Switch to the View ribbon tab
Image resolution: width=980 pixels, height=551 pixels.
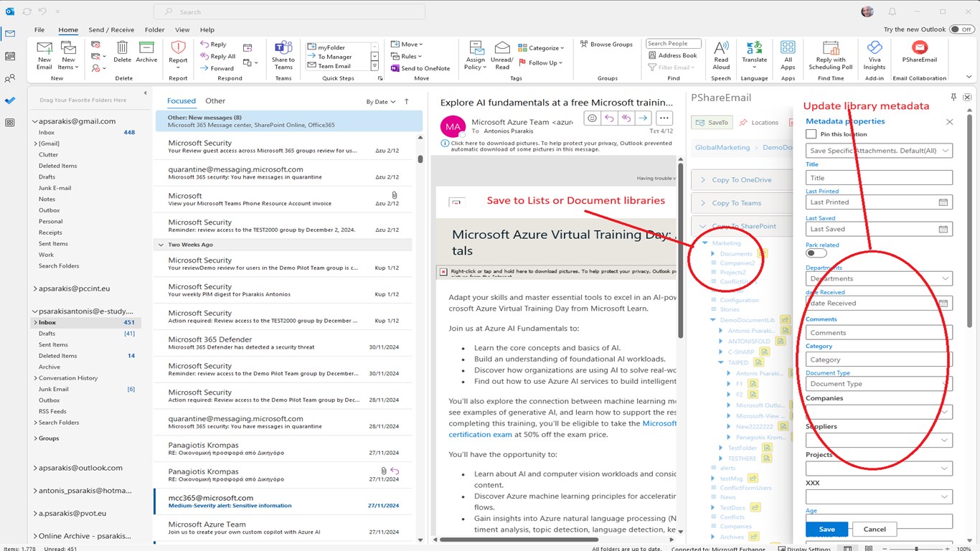pos(182,29)
